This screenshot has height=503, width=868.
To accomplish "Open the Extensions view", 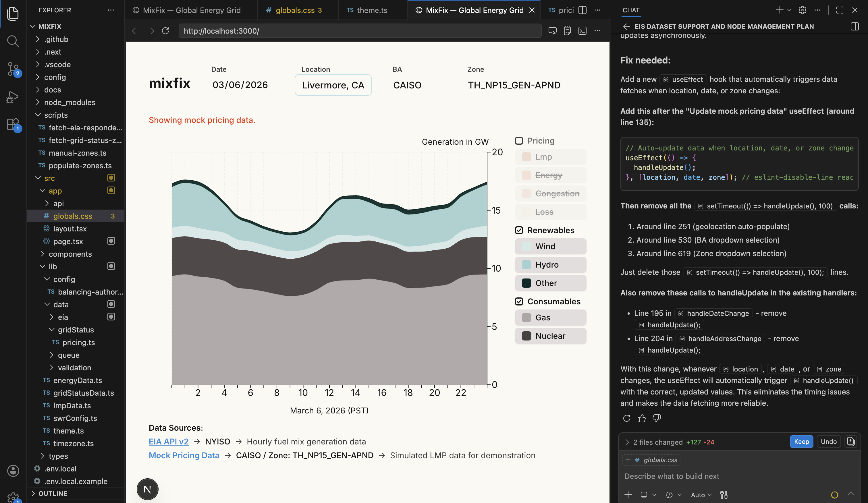I will (13, 124).
